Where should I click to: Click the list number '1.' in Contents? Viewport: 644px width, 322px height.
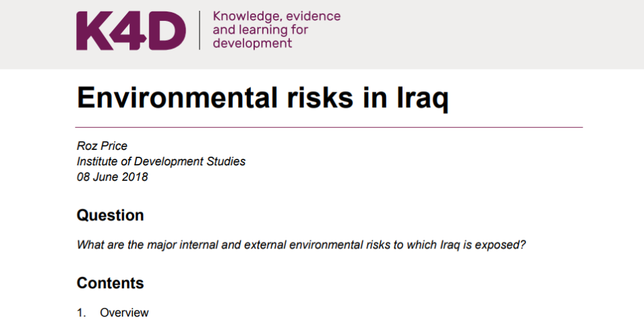point(82,313)
